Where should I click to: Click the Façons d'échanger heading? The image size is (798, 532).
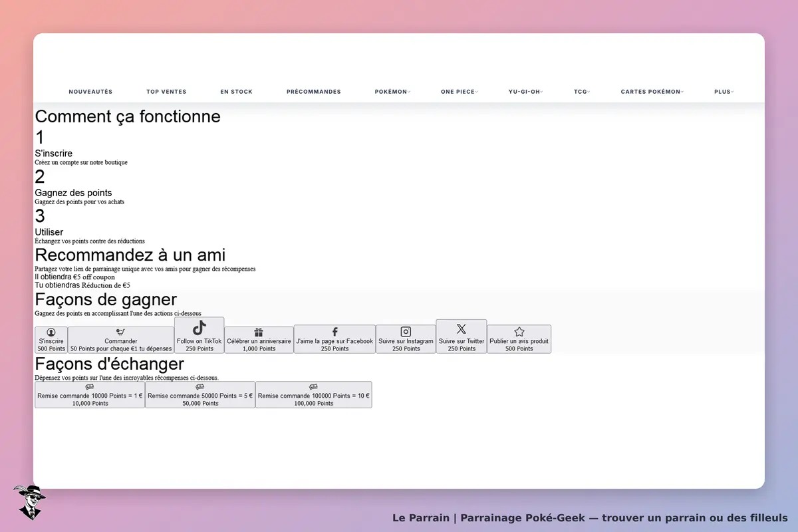coord(110,364)
